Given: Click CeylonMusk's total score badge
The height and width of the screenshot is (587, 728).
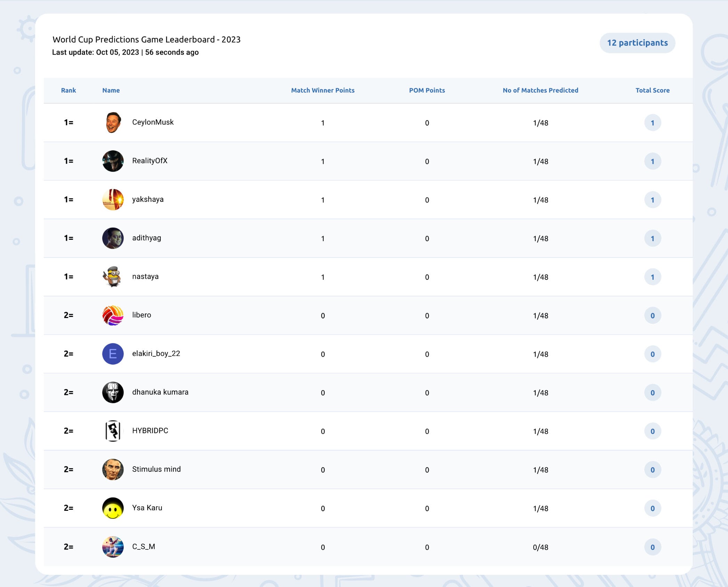Looking at the screenshot, I should click(x=653, y=123).
